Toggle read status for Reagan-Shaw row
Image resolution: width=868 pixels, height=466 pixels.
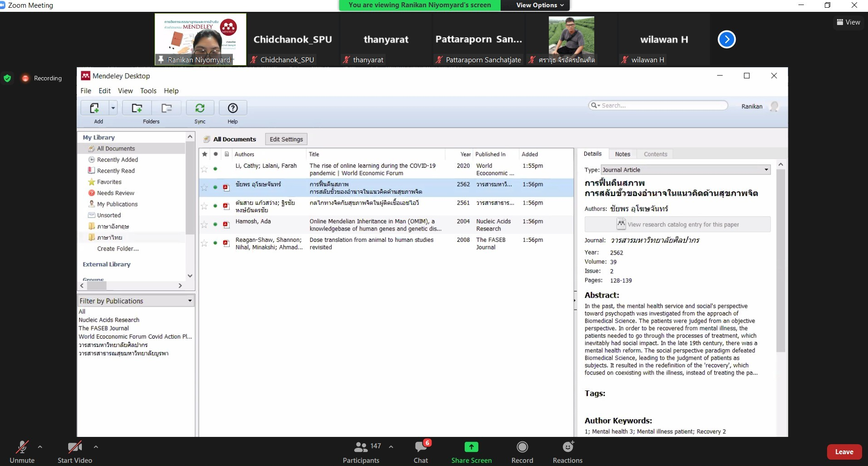point(216,243)
